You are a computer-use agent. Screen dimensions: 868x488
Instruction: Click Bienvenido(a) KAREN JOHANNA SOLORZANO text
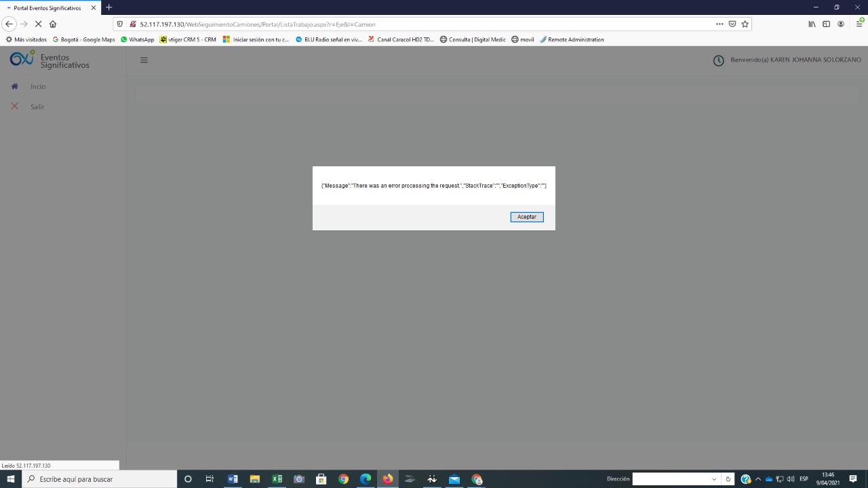click(x=795, y=60)
